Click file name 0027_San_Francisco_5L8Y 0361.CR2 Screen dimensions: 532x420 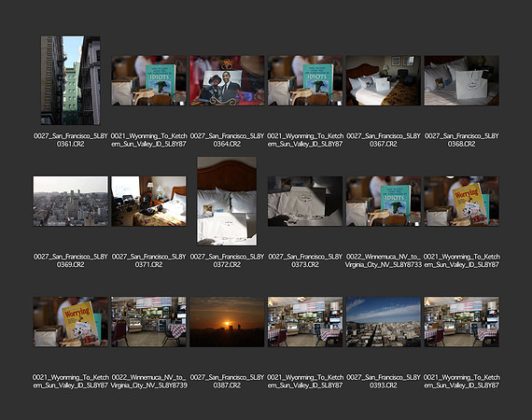coord(71,140)
